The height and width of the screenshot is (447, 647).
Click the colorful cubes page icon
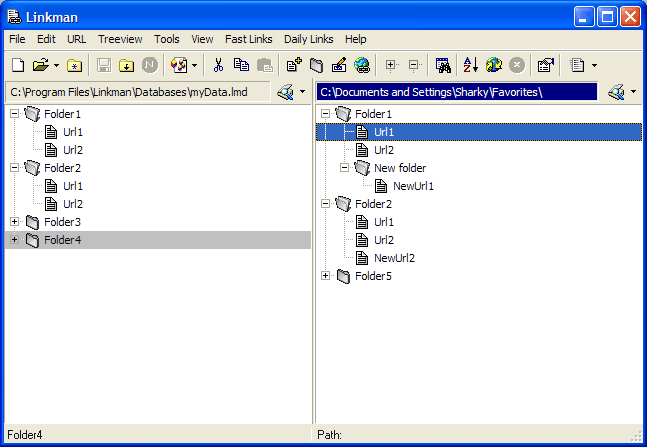tap(179, 65)
